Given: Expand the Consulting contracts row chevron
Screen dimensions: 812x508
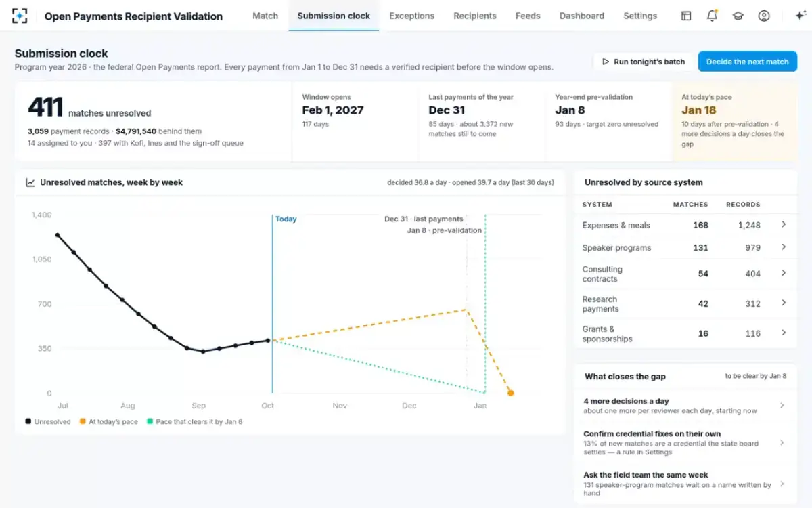Looking at the screenshot, I should click(x=784, y=273).
